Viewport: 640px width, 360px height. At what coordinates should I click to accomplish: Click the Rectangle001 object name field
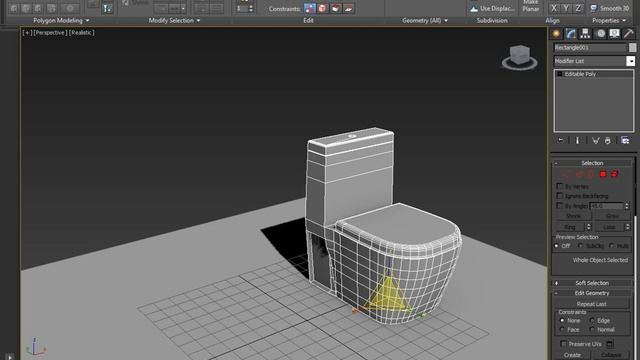[590, 48]
